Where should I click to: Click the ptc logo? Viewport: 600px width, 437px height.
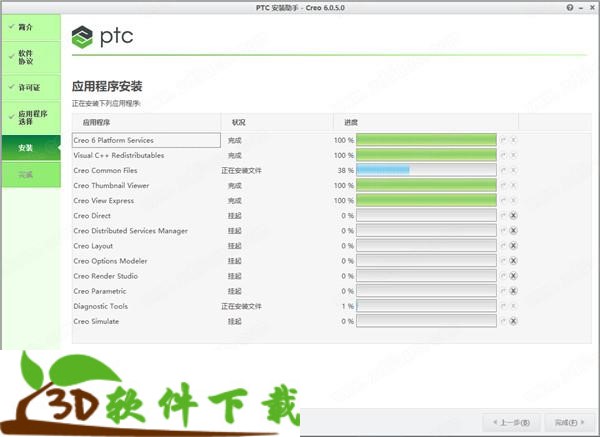[x=103, y=37]
